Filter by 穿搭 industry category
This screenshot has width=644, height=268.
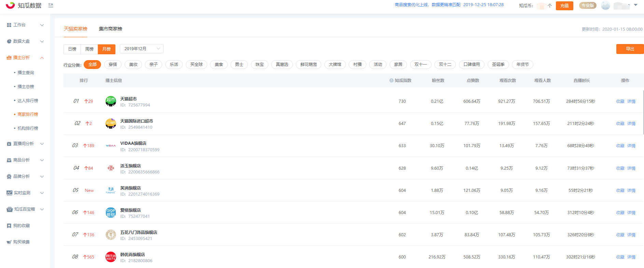113,65
